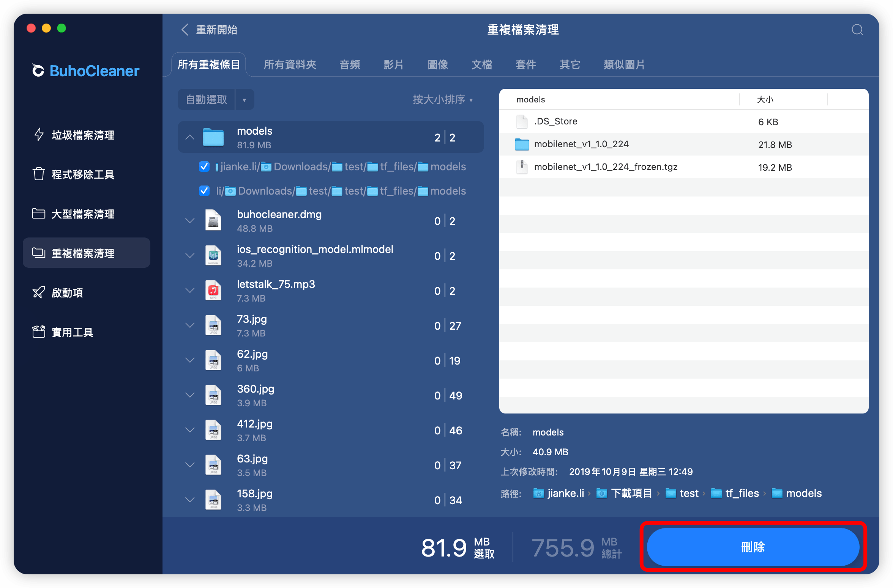Click the 158.jpg image file icon
This screenshot has height=588, width=893.
(213, 500)
